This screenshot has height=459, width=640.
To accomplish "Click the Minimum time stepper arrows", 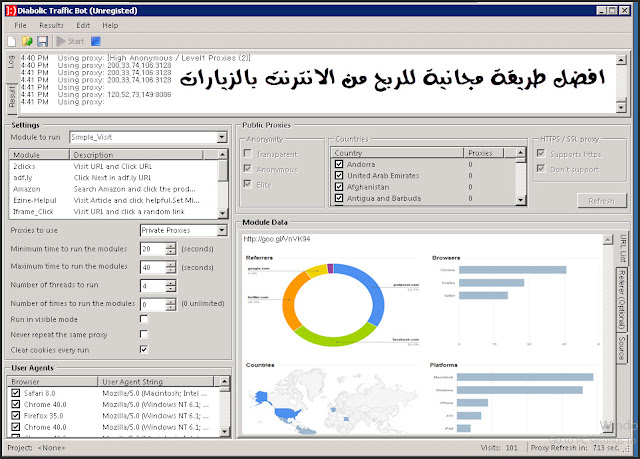I will point(171,248).
